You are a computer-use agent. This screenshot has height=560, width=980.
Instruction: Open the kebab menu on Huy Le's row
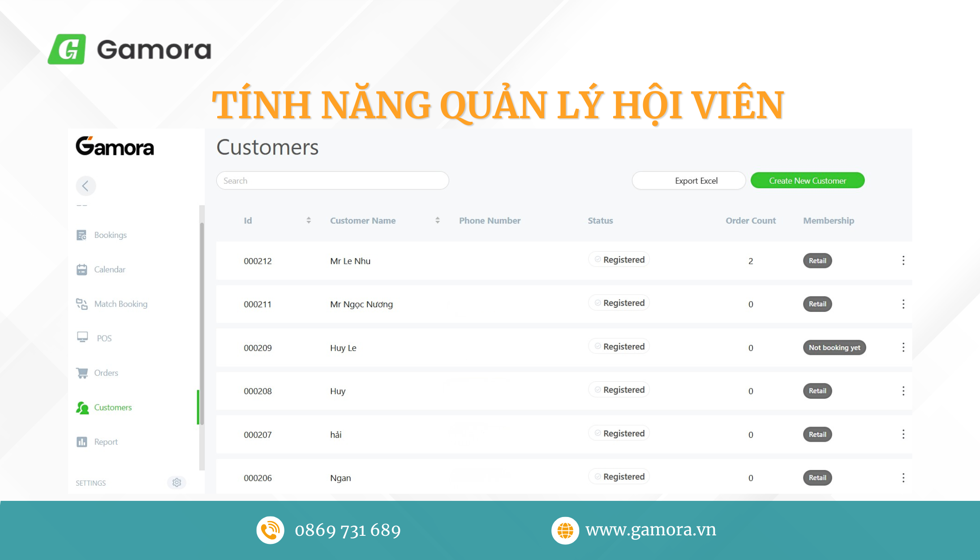point(903,347)
